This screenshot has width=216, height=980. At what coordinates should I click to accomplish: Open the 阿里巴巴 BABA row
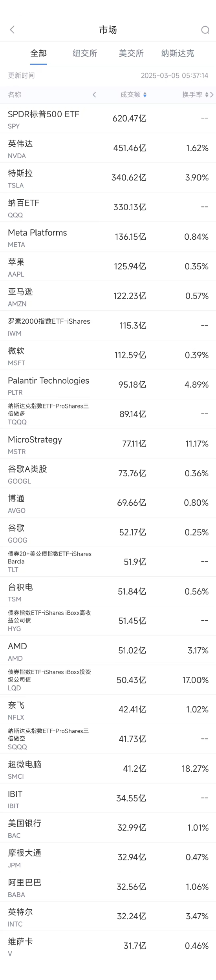108,887
